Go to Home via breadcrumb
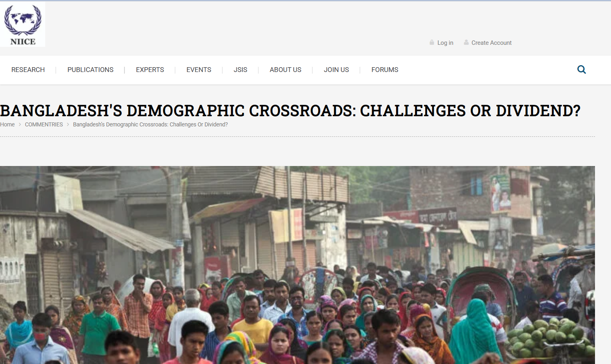Viewport: 611px width, 364px height. [7, 124]
